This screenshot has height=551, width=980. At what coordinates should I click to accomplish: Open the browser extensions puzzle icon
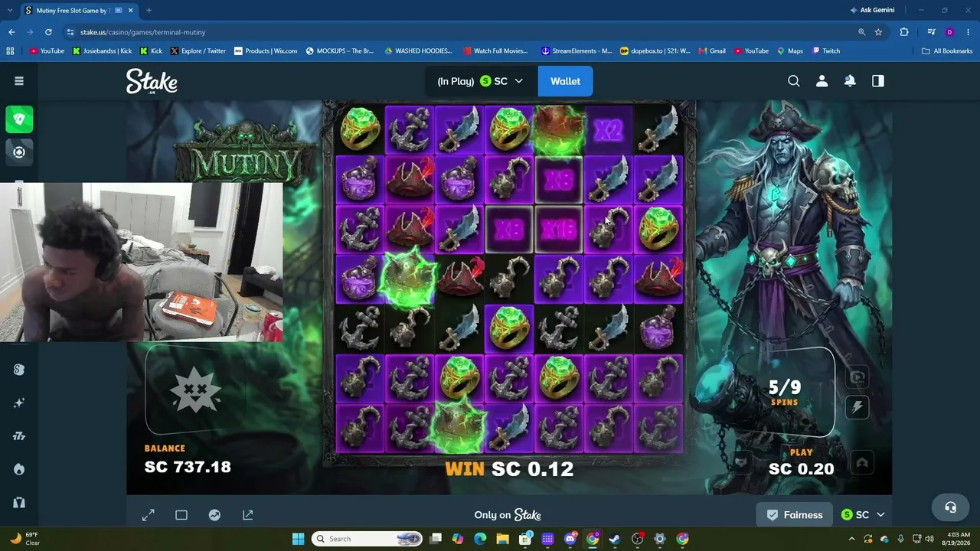(904, 32)
